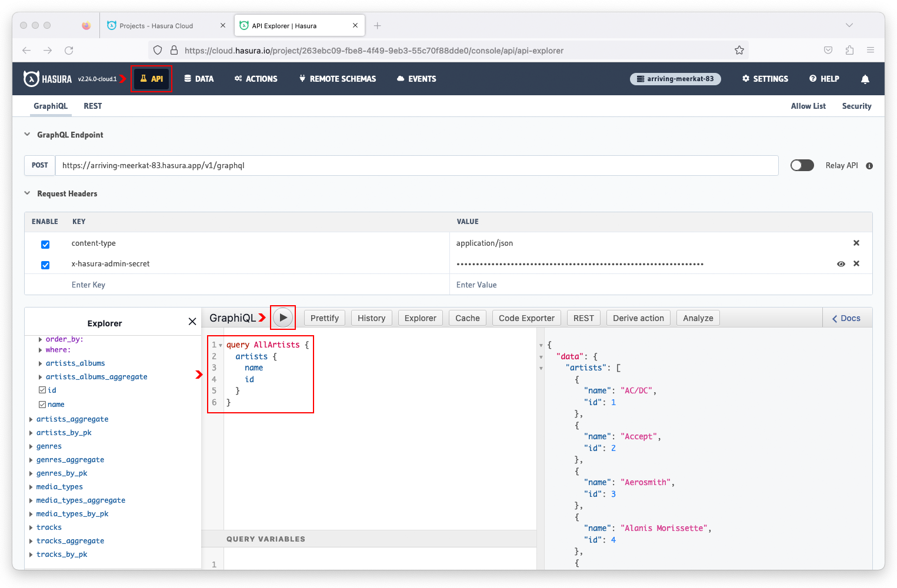The height and width of the screenshot is (588, 897).
Task: Remove the content-type header row
Action: point(856,243)
